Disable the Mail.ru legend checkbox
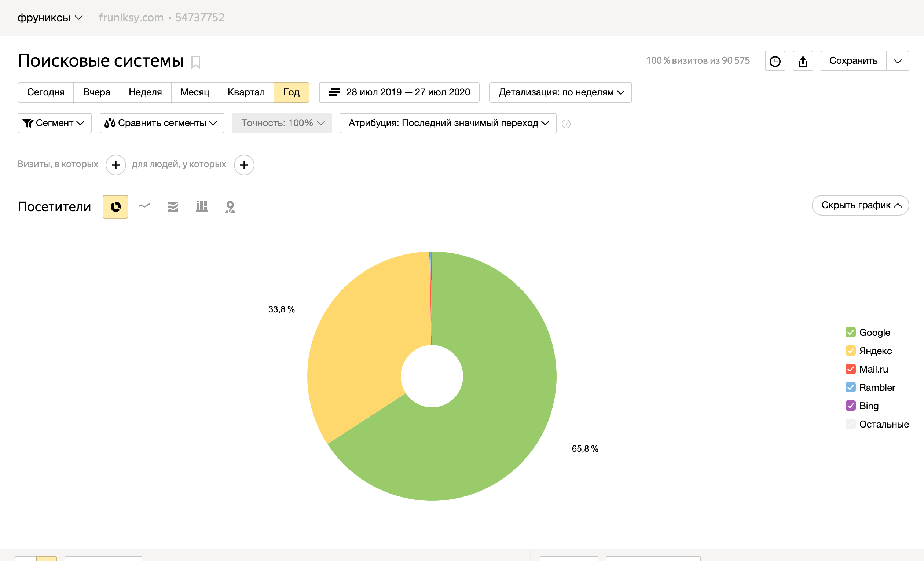Screen dimensions: 924x561 tap(850, 369)
